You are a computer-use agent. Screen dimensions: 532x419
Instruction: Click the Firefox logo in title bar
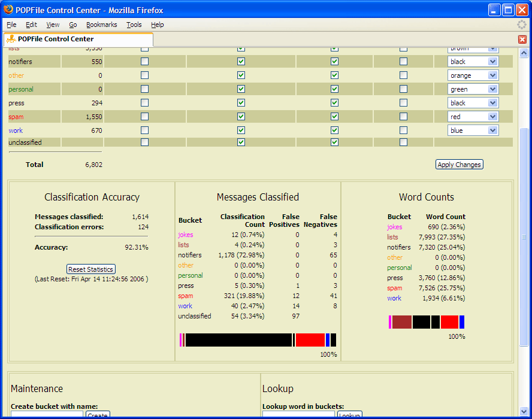(8, 10)
